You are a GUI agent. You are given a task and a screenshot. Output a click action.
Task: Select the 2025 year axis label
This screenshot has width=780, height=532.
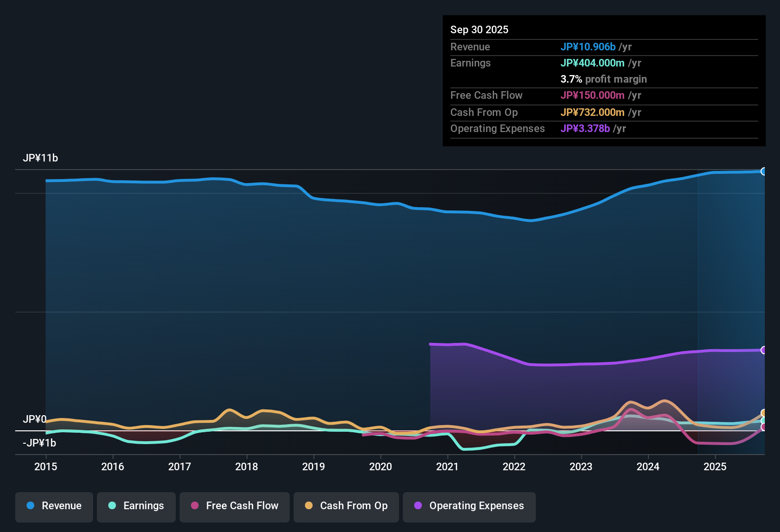(715, 467)
